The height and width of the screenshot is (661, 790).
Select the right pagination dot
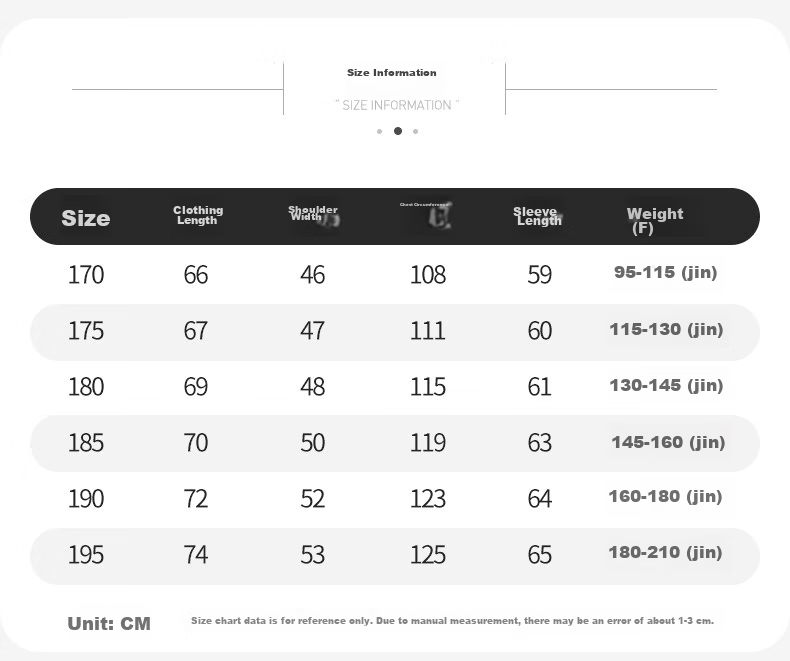(416, 131)
